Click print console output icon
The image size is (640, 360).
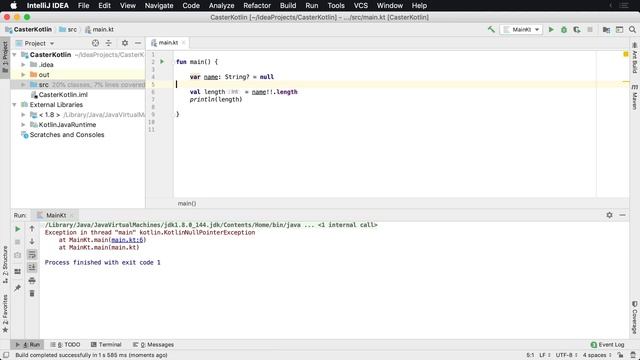tap(32, 280)
